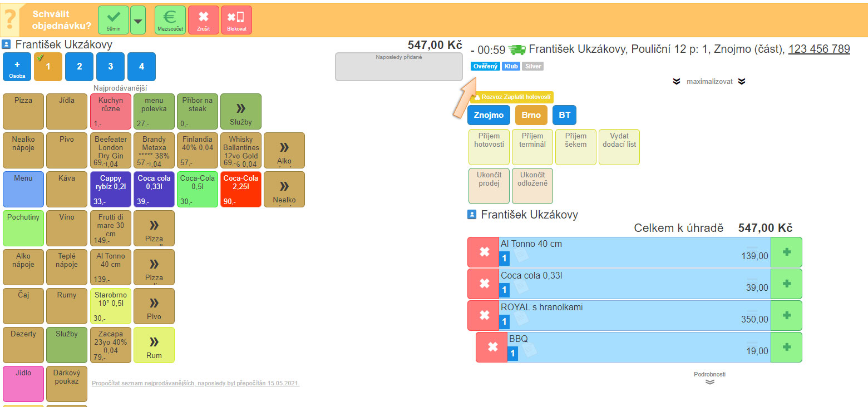Open the phone number link 123 456 789
This screenshot has width=868, height=407.
[x=819, y=49]
